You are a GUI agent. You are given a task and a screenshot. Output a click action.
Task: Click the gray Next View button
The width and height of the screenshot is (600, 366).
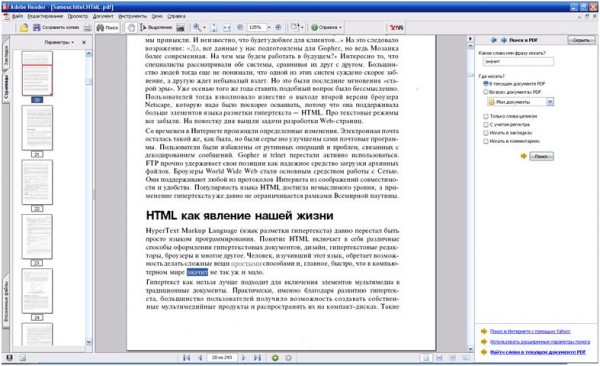(x=289, y=358)
